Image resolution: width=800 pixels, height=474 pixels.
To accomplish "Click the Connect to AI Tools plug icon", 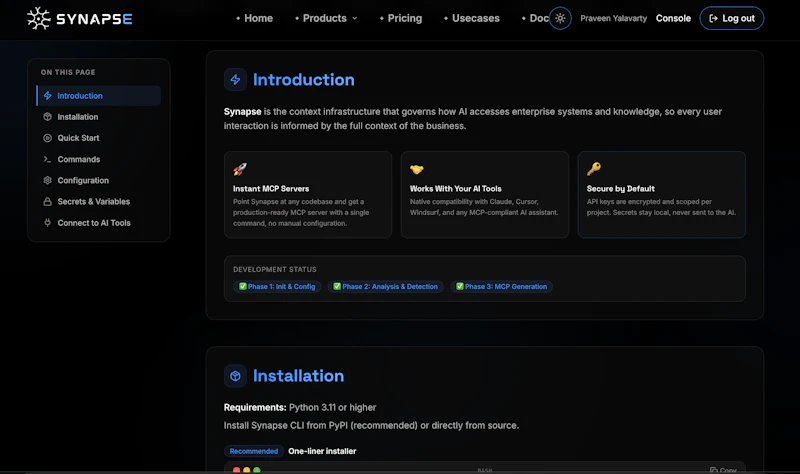I will click(x=47, y=222).
